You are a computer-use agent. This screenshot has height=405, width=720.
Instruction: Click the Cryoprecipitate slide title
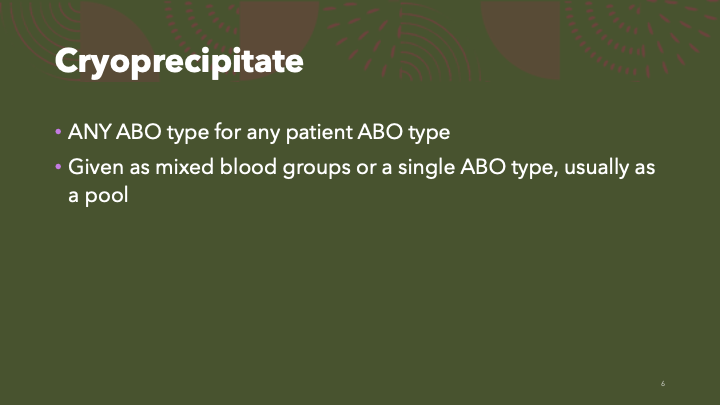coord(178,61)
